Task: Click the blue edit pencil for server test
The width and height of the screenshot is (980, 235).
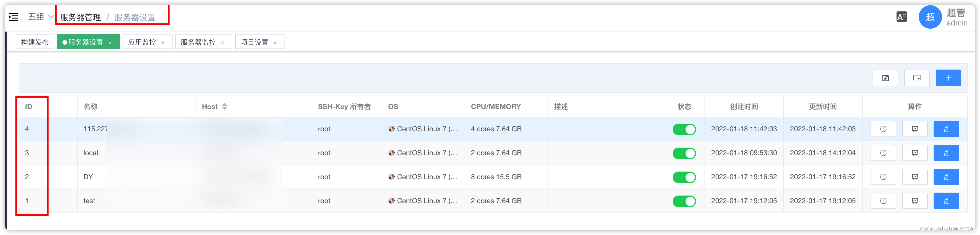Action: point(946,201)
